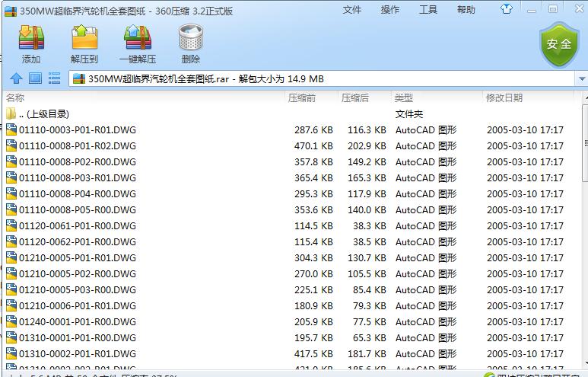The image size is (588, 377).
Task: Click the 202.9 KB compressed size value
Action: [367, 145]
